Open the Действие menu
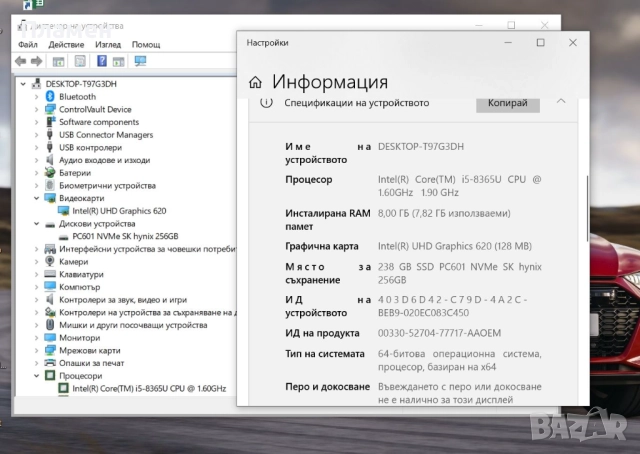The width and height of the screenshot is (640, 454). [x=66, y=44]
